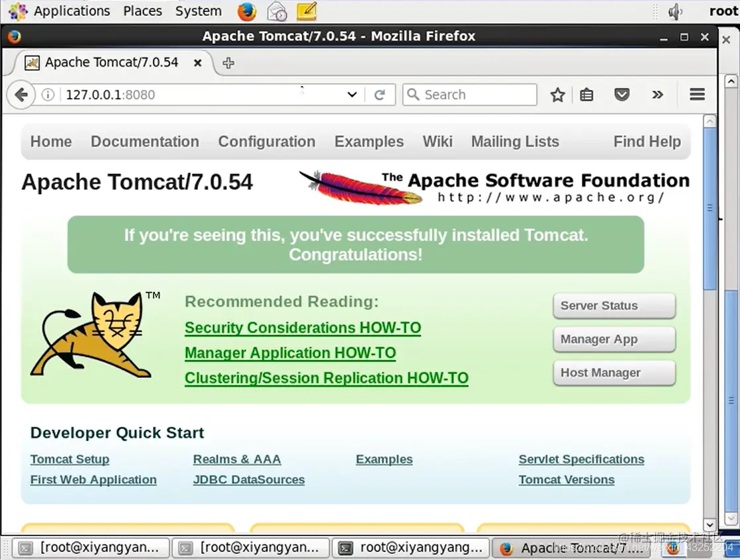Click the Apache Tomcat/7.0.54 heading
The width and height of the screenshot is (740, 560).
coord(137,182)
